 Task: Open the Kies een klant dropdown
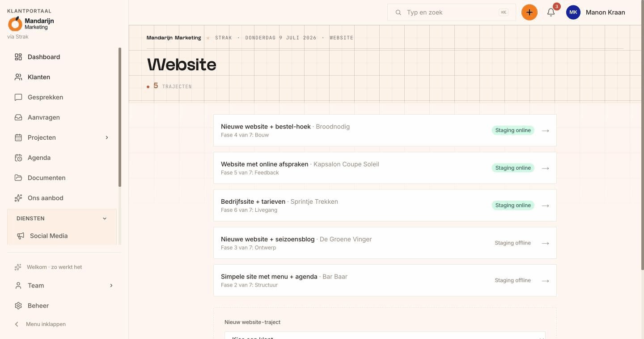tap(385, 335)
